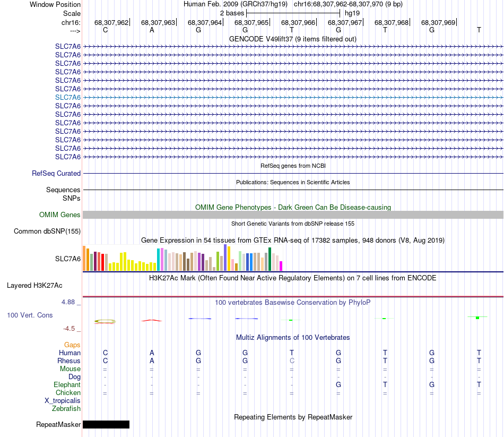Select the Dog alignment row label
This screenshot has width=504, height=437.
pyautogui.click(x=74, y=377)
